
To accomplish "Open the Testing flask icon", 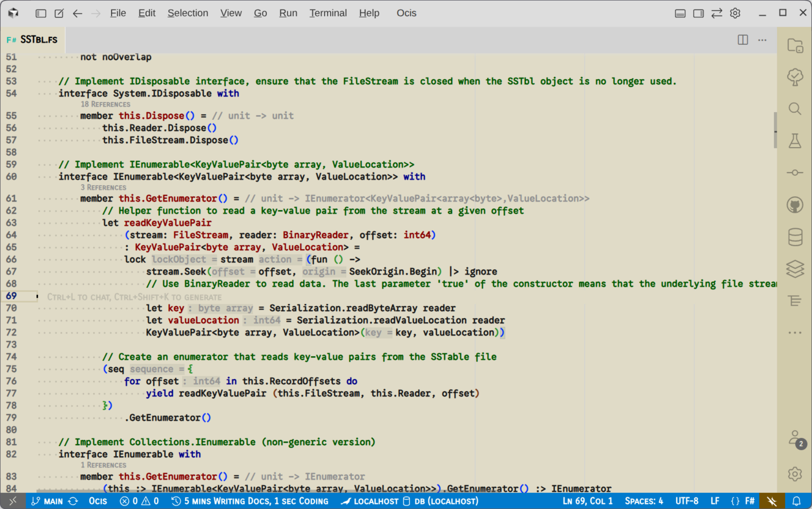I will (795, 141).
